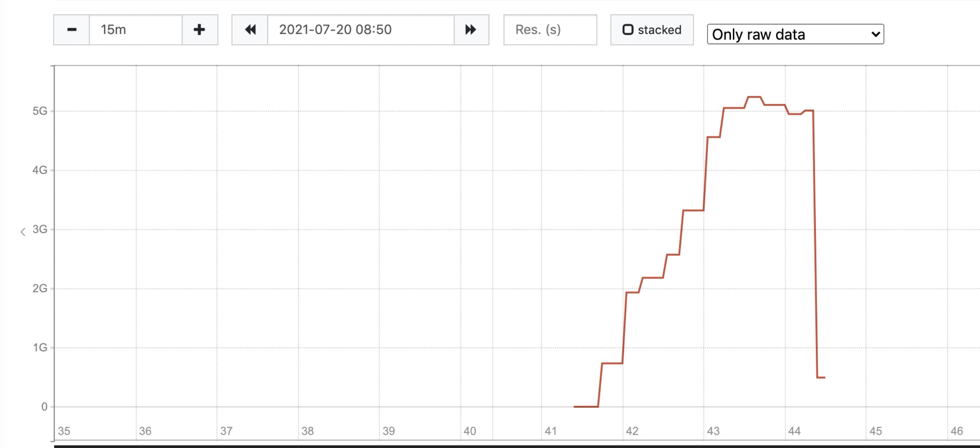Decrease the time range with the minus button

[71, 30]
